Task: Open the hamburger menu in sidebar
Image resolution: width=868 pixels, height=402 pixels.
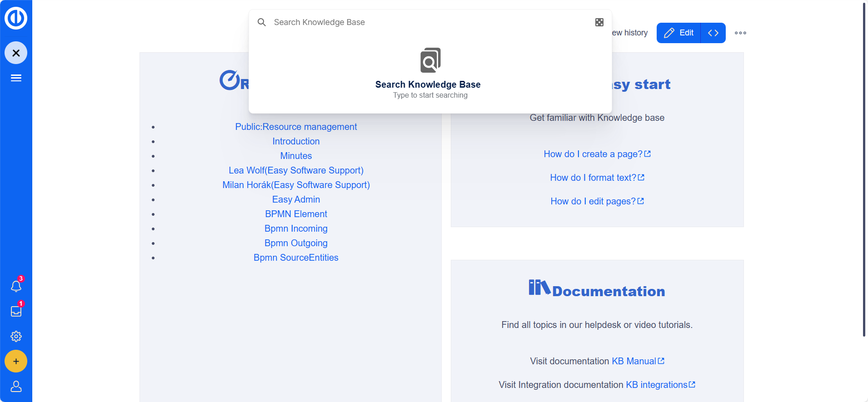Action: tap(16, 78)
